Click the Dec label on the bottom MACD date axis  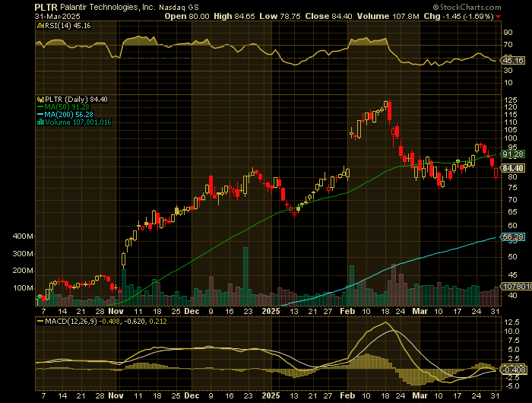click(192, 395)
